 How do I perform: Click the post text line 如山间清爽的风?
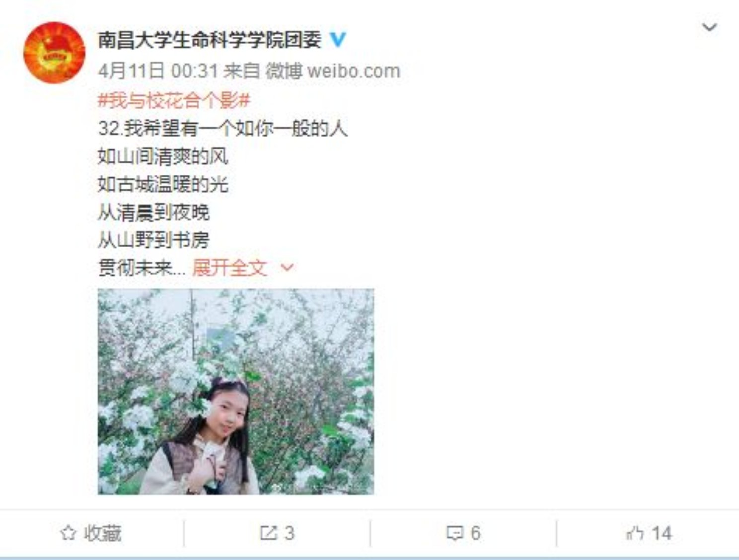(163, 157)
